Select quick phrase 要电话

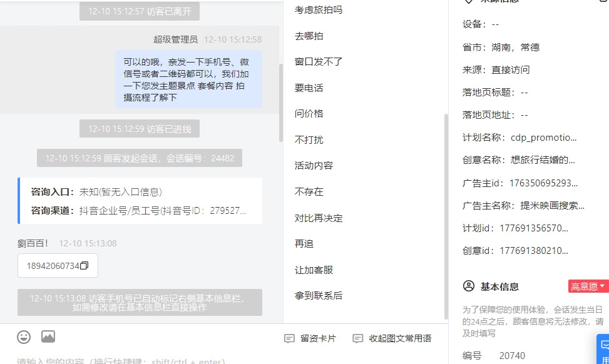309,88
